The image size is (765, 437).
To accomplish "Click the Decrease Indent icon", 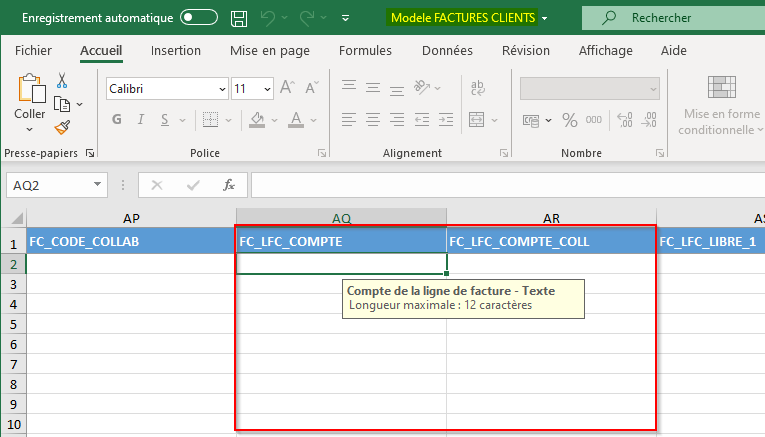I will [x=422, y=119].
